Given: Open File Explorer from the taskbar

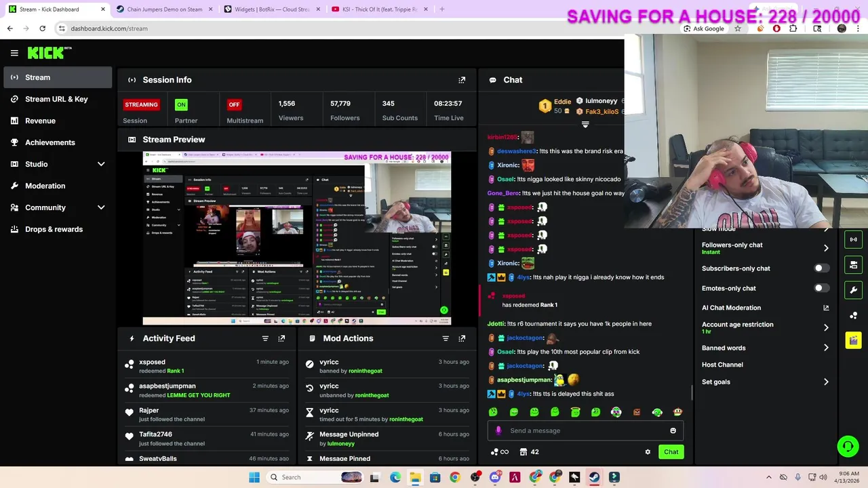Looking at the screenshot, I should point(415,477).
